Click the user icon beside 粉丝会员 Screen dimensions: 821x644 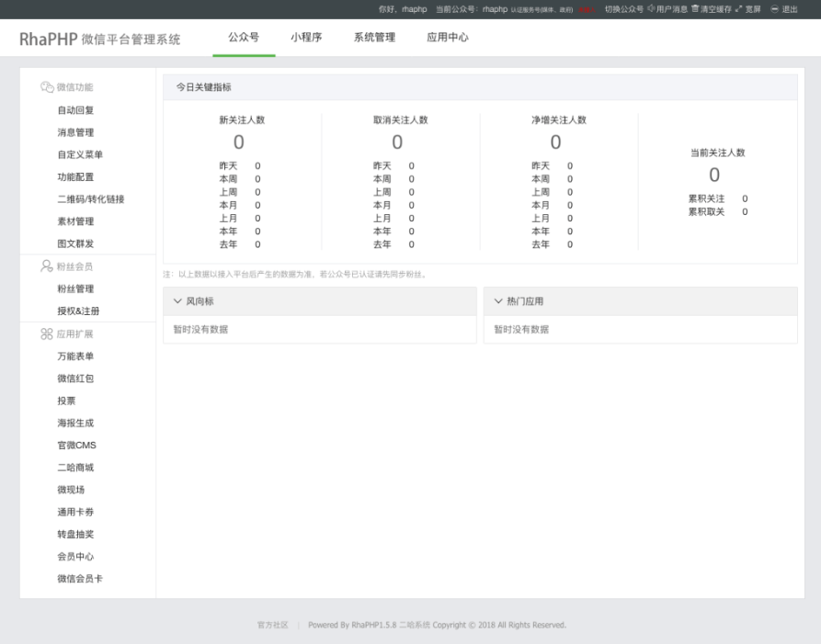tap(47, 266)
